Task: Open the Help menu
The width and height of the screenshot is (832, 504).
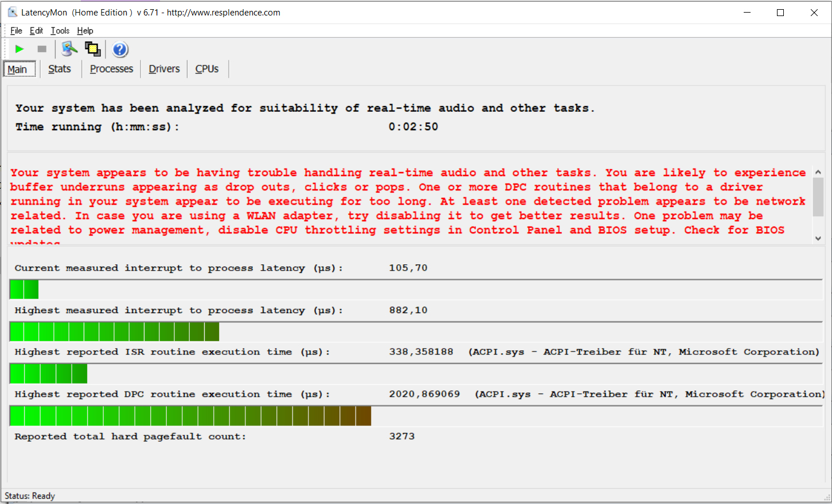Action: click(x=85, y=31)
